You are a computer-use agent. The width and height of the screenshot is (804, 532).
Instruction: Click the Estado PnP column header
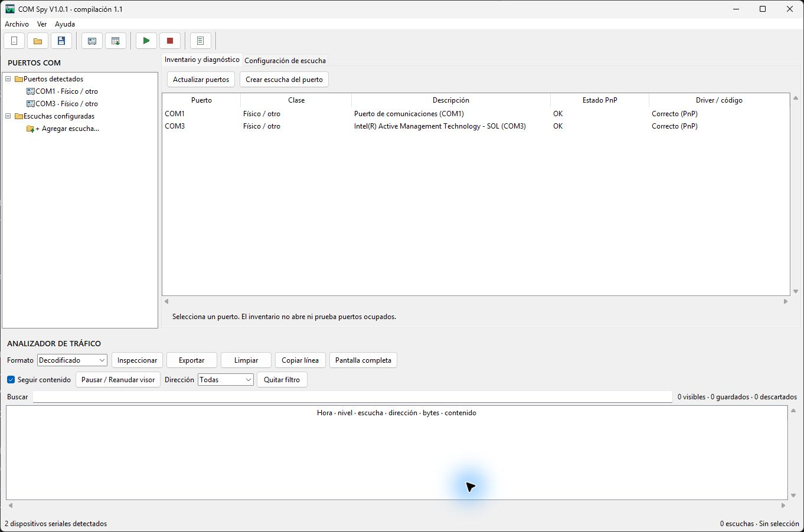[600, 100]
